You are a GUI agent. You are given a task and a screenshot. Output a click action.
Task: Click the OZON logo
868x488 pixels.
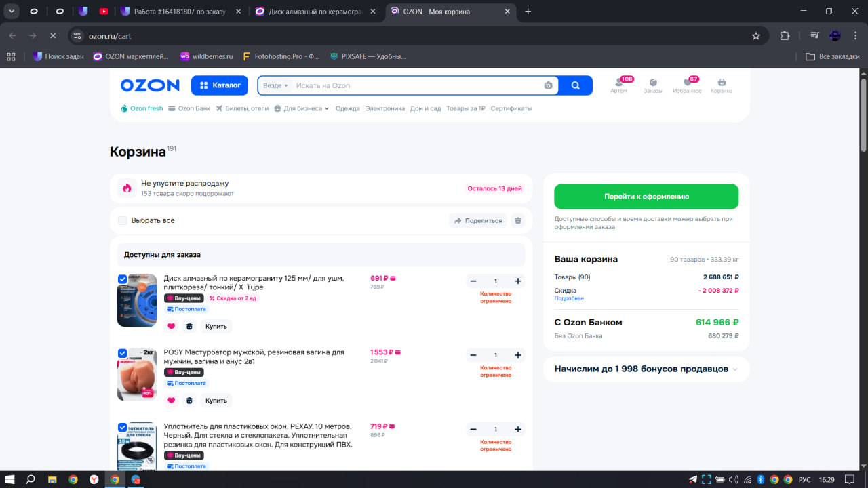pos(150,85)
